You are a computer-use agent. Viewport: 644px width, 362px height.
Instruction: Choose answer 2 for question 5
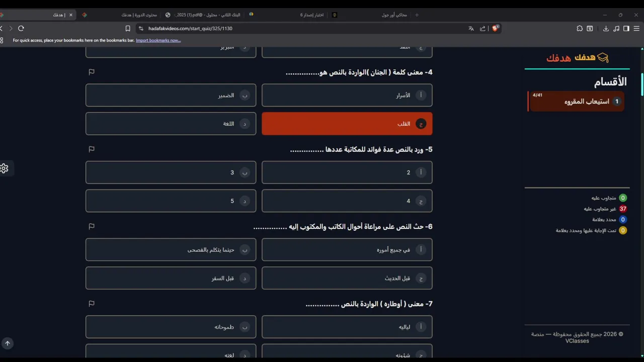click(x=347, y=172)
